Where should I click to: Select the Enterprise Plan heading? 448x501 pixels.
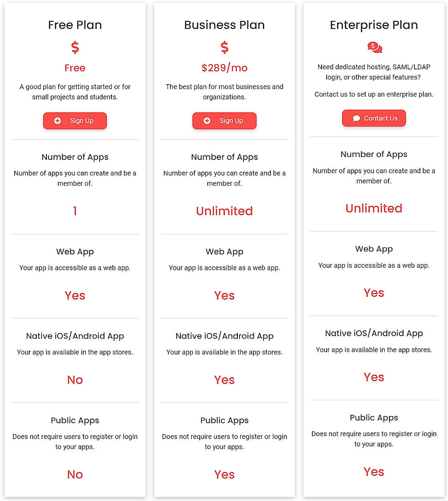[374, 25]
